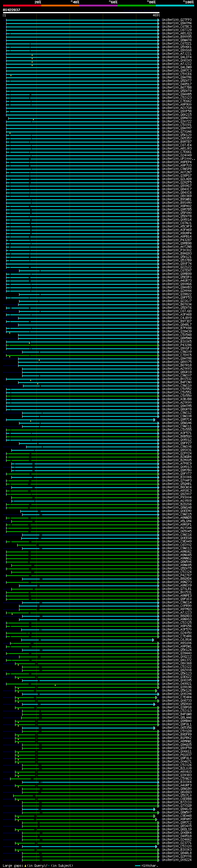Viewport: 197px width, 868px height.
Task: Select the UniRef100_Q9XGG8 label
Action: 177,50
